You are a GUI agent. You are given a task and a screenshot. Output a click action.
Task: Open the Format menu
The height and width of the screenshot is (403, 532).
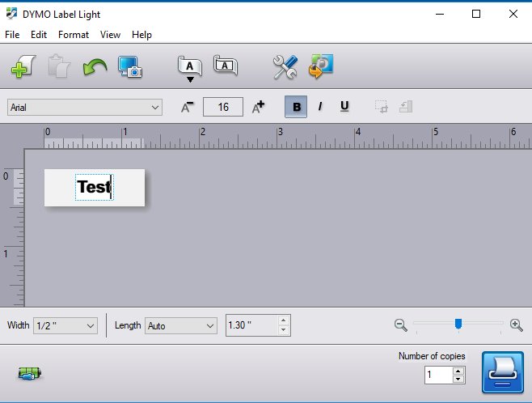(74, 35)
